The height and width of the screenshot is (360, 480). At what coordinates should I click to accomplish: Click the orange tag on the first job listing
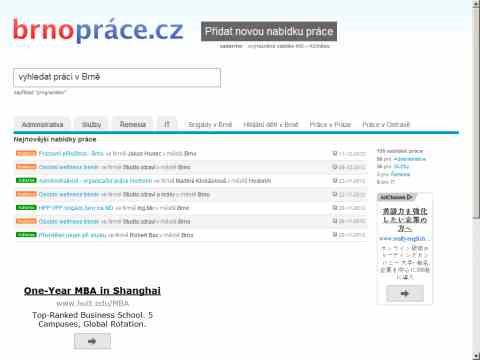(x=26, y=153)
